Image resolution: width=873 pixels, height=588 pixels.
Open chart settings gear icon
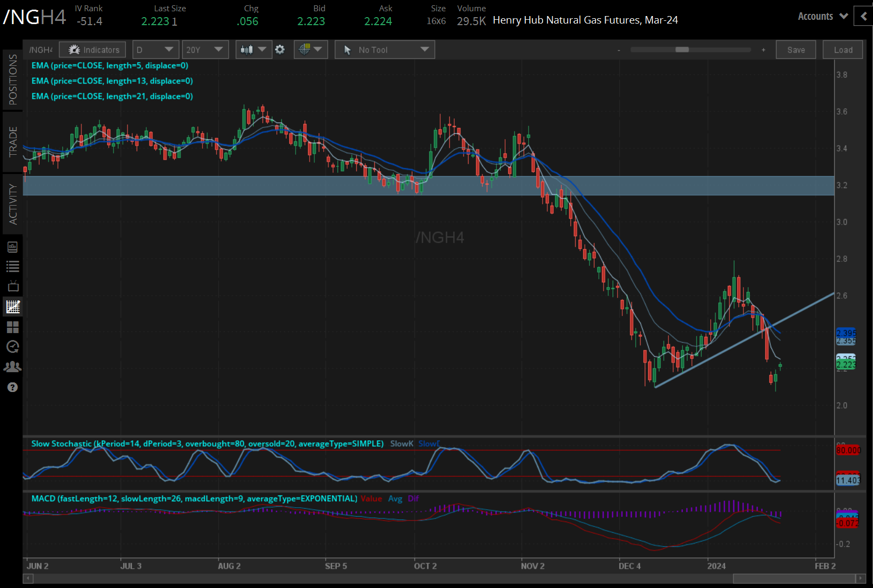[280, 50]
